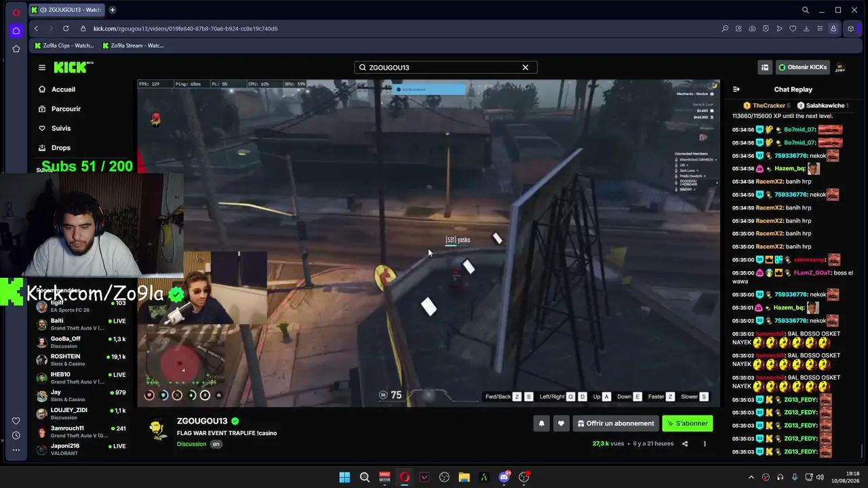
Task: Open the browser profile icon
Action: 833,28
